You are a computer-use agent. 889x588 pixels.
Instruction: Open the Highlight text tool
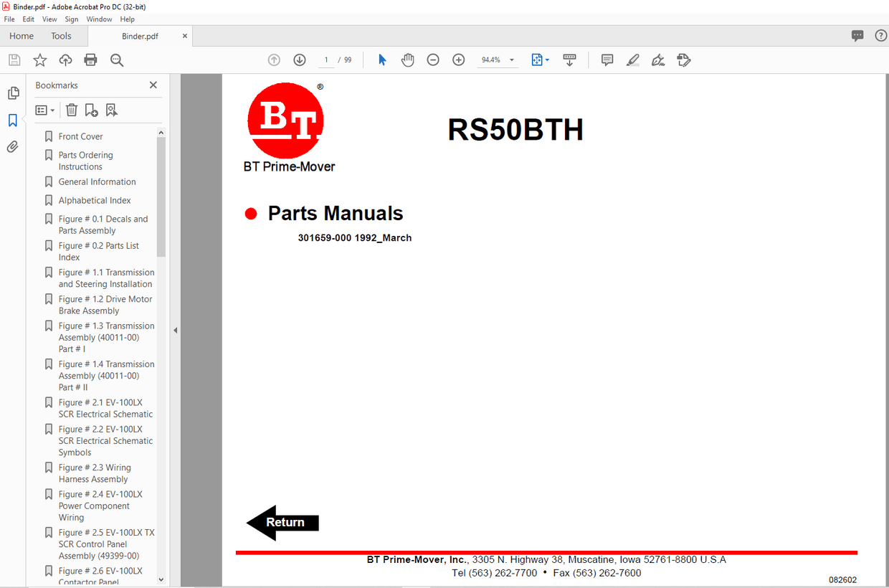pos(632,60)
